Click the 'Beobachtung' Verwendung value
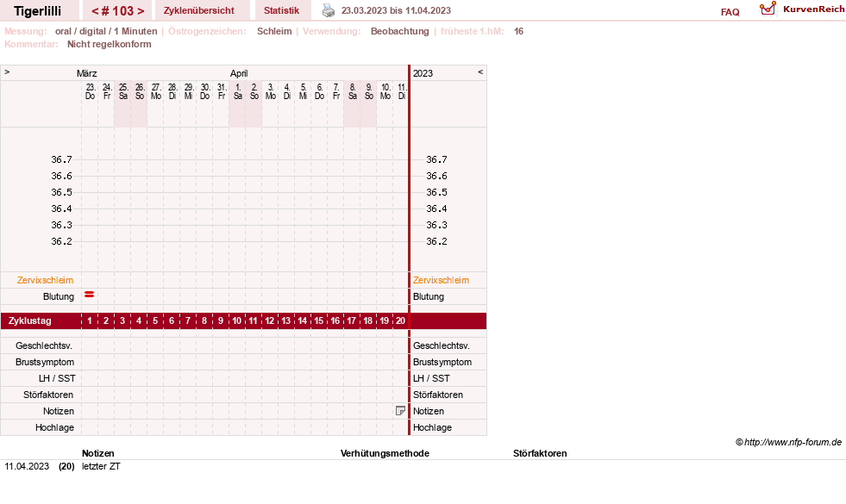 400,31
